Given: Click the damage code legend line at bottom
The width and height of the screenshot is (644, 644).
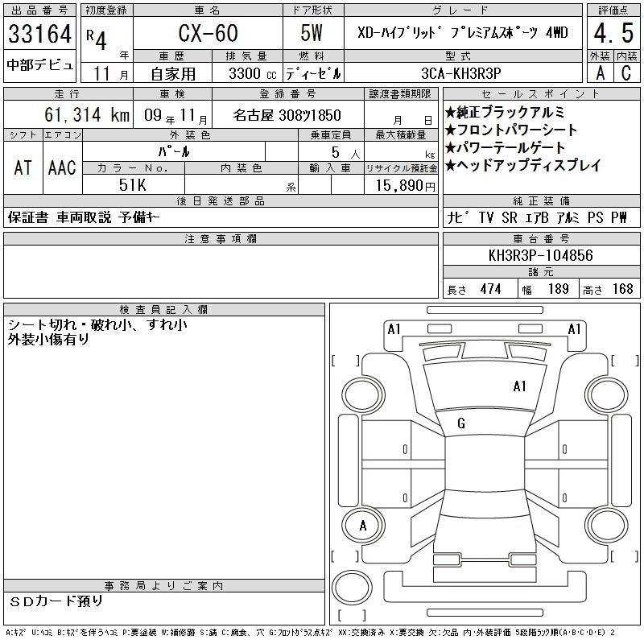Looking at the screenshot, I should coord(311,633).
